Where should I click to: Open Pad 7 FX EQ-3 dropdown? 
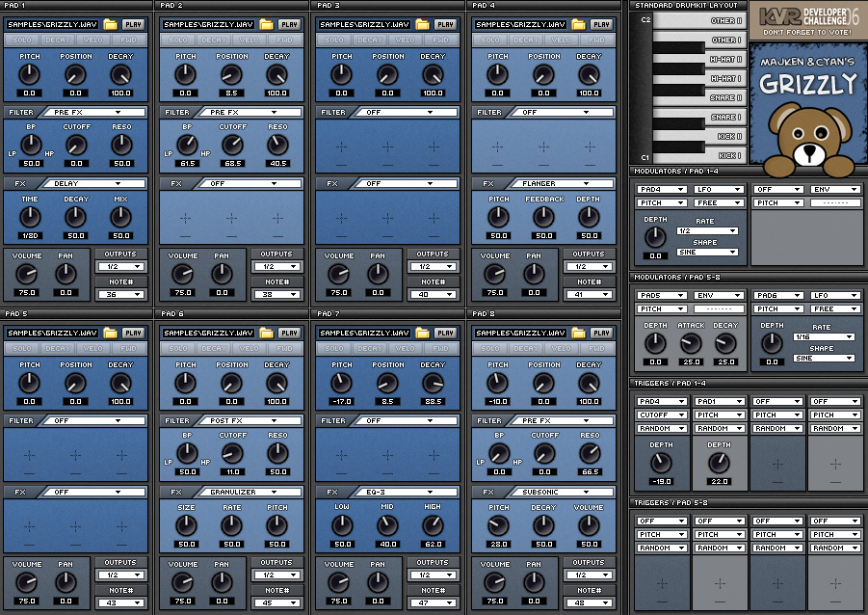(407, 492)
